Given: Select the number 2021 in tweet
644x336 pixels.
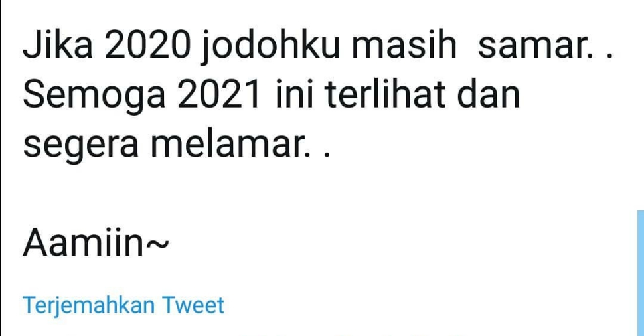Looking at the screenshot, I should (x=219, y=96).
